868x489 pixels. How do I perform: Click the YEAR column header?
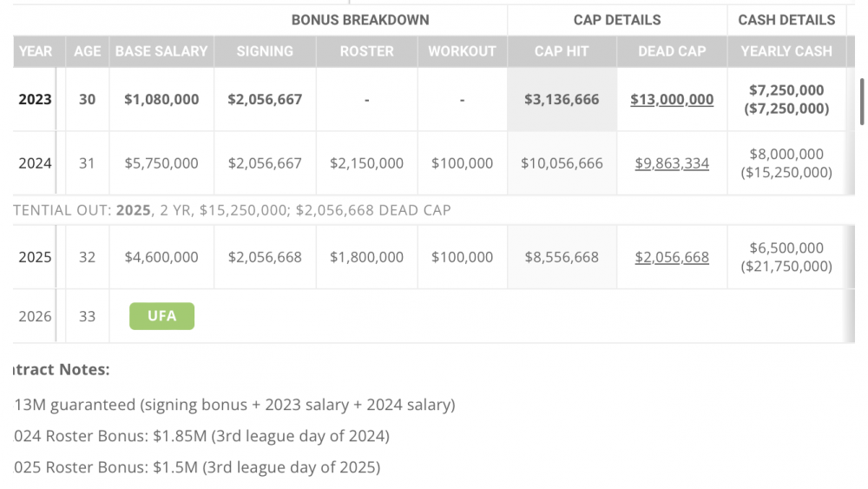tap(36, 51)
